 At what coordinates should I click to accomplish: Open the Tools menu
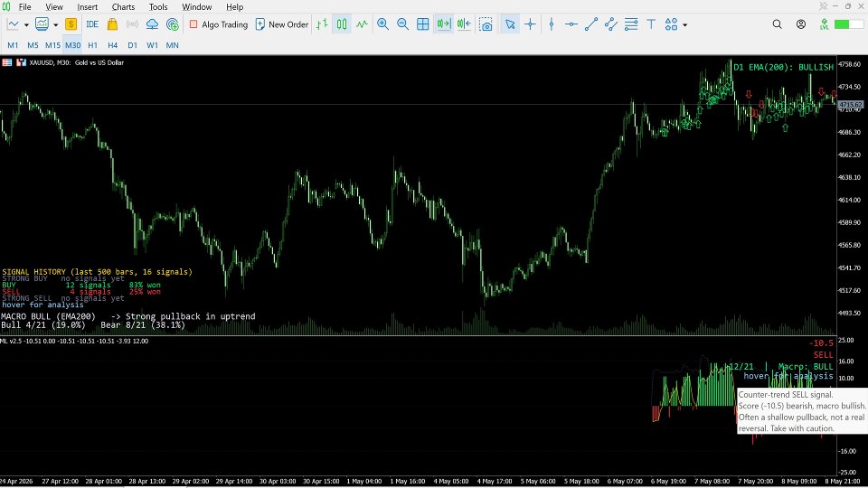point(158,7)
